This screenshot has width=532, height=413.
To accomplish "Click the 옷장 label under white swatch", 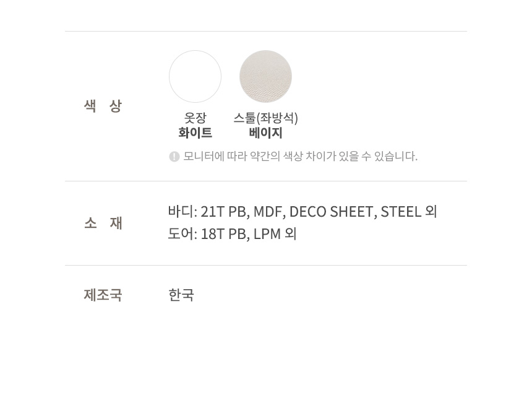I will [x=195, y=118].
